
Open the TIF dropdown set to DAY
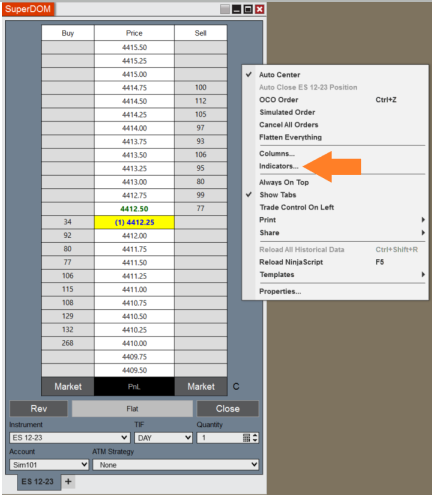coord(163,438)
